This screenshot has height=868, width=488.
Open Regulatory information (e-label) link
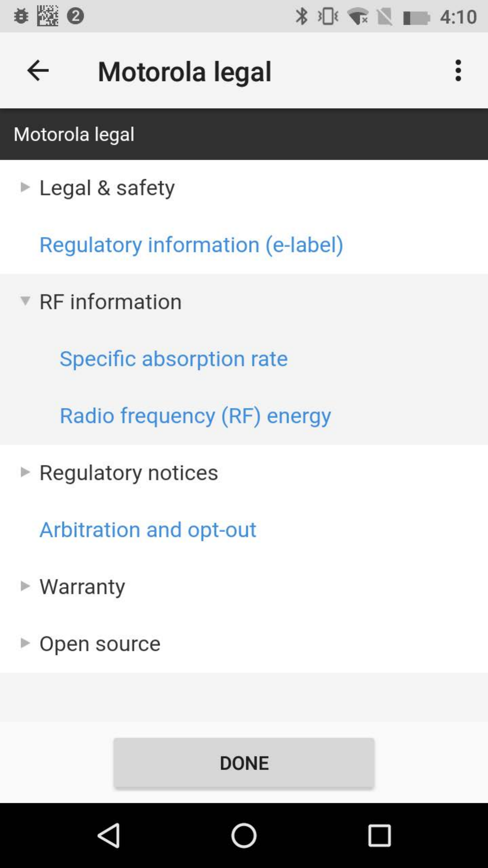pos(191,245)
